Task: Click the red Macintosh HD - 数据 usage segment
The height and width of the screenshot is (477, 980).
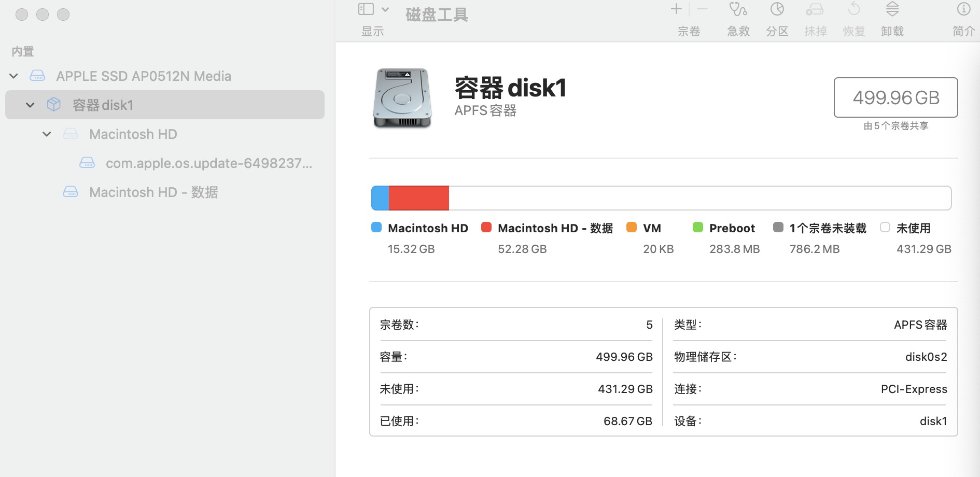Action: (418, 198)
